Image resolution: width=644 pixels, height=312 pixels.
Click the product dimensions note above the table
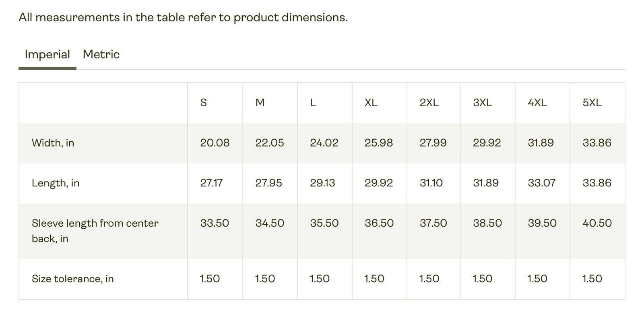[183, 17]
